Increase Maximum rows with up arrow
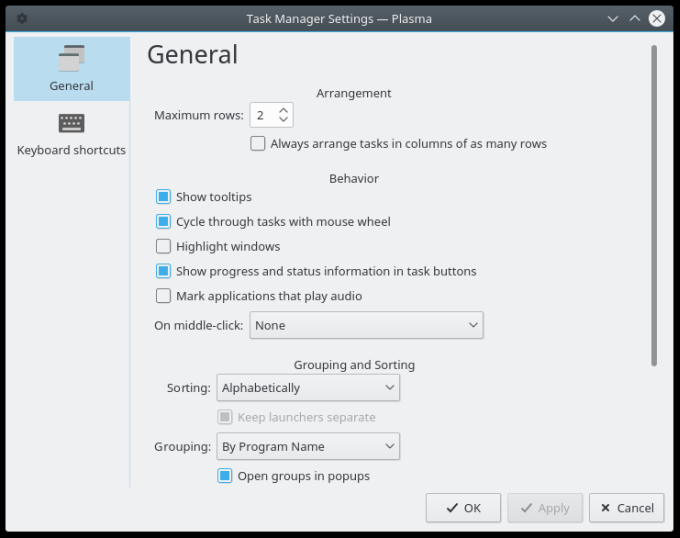The height and width of the screenshot is (538, 680). [284, 110]
